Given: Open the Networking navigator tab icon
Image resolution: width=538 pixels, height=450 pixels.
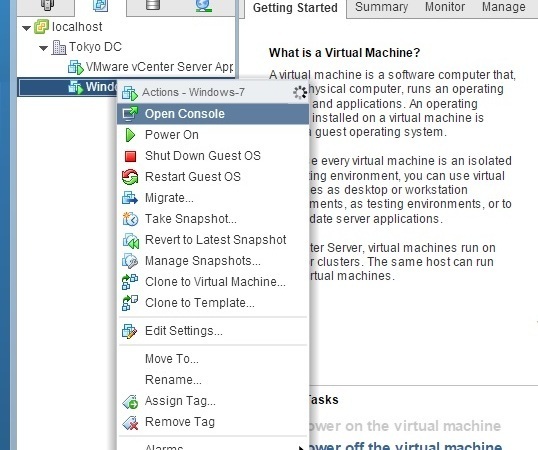Looking at the screenshot, I should pos(204,5).
